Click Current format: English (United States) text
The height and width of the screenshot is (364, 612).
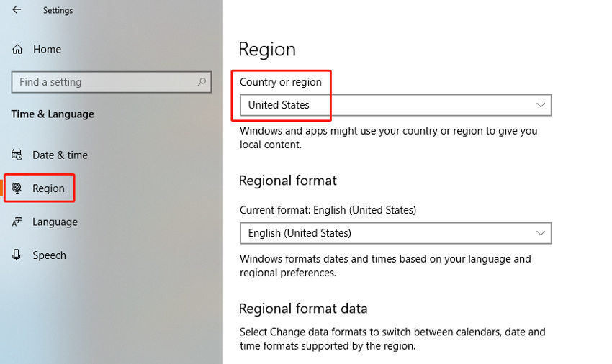(x=328, y=210)
